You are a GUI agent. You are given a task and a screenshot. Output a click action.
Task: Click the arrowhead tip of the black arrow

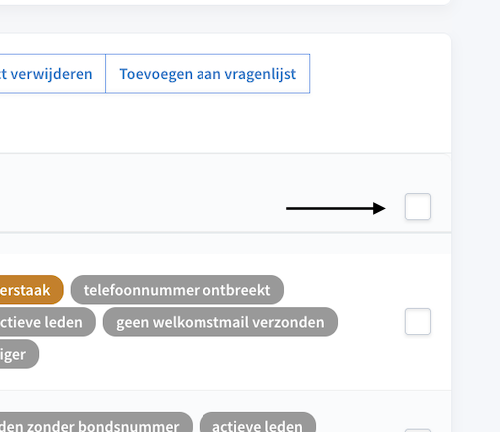coord(383,208)
